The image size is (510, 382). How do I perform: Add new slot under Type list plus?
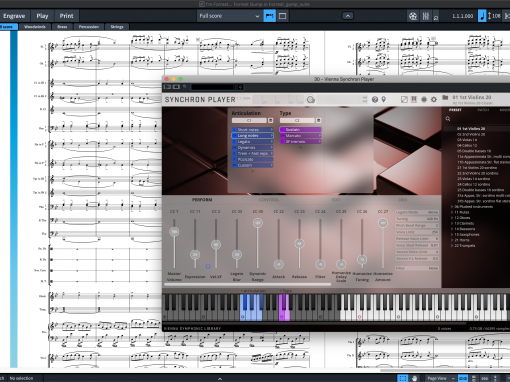click(300, 147)
